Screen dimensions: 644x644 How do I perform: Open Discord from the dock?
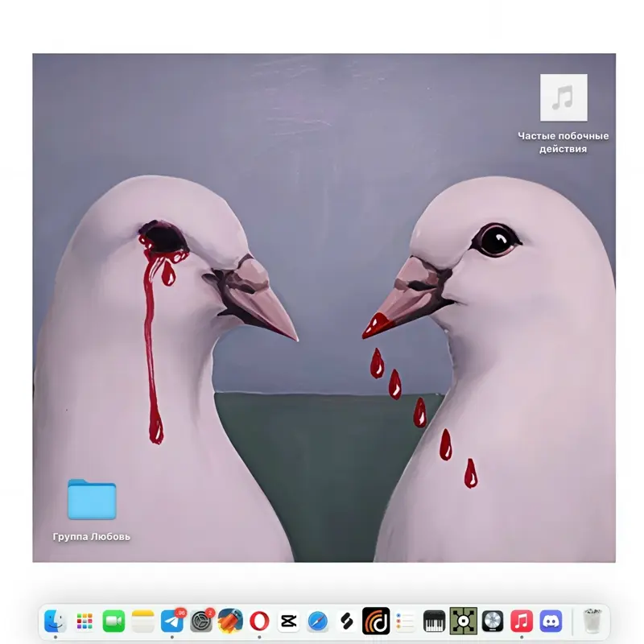click(551, 621)
